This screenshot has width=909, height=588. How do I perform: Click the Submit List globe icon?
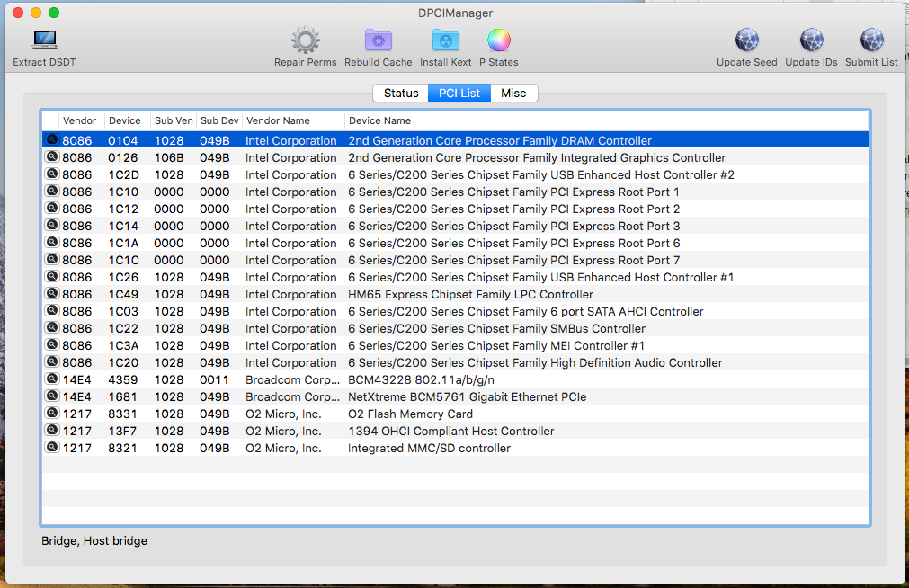click(871, 40)
